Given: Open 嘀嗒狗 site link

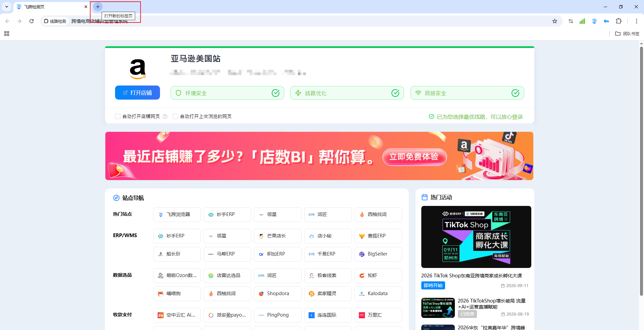Looking at the screenshot, I should [x=177, y=294].
